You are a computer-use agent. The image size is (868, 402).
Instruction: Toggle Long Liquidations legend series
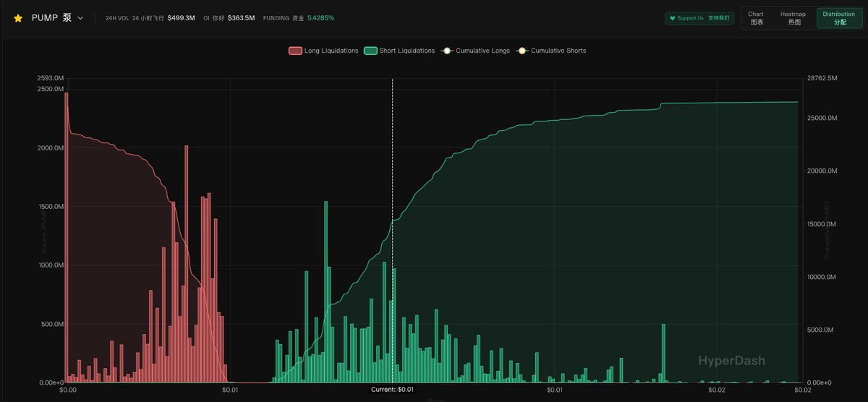point(323,51)
